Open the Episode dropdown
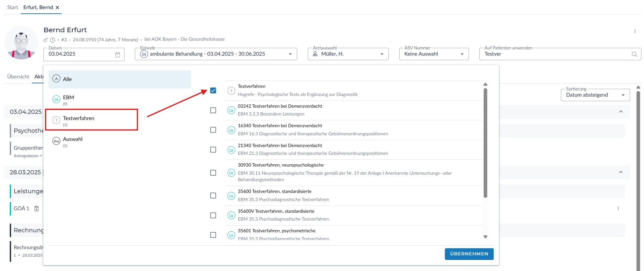The image size is (644, 271). click(x=290, y=54)
